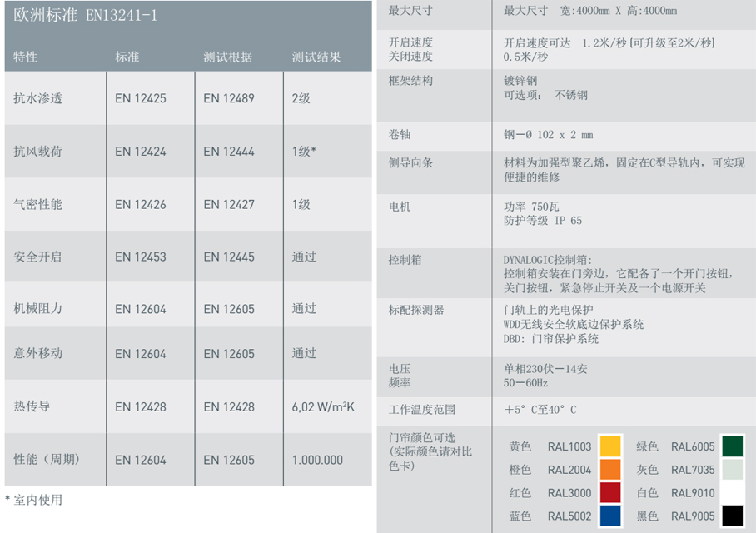Click the '意外移动' row label
Image resolution: width=756 pixels, height=533 pixels.
point(37,353)
